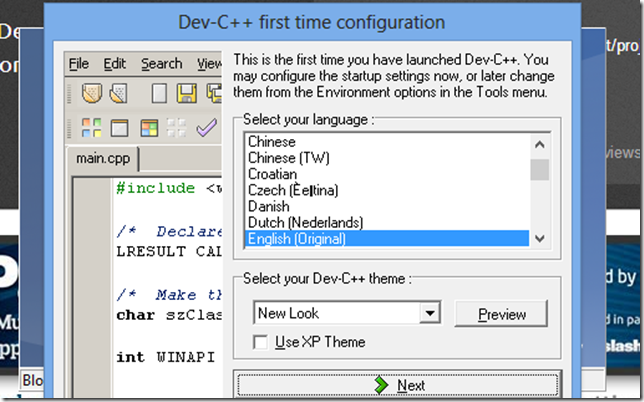The height and width of the screenshot is (402, 644).
Task: Click the Next button
Action: [x=398, y=386]
